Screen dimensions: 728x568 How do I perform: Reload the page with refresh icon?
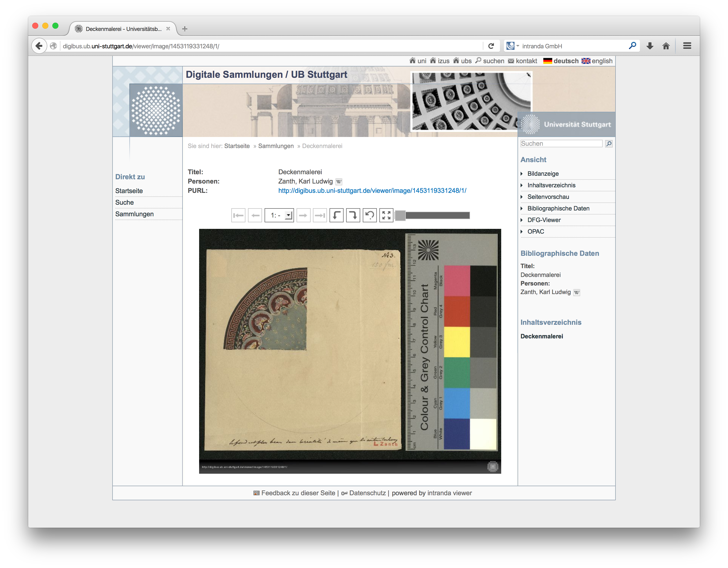point(491,46)
